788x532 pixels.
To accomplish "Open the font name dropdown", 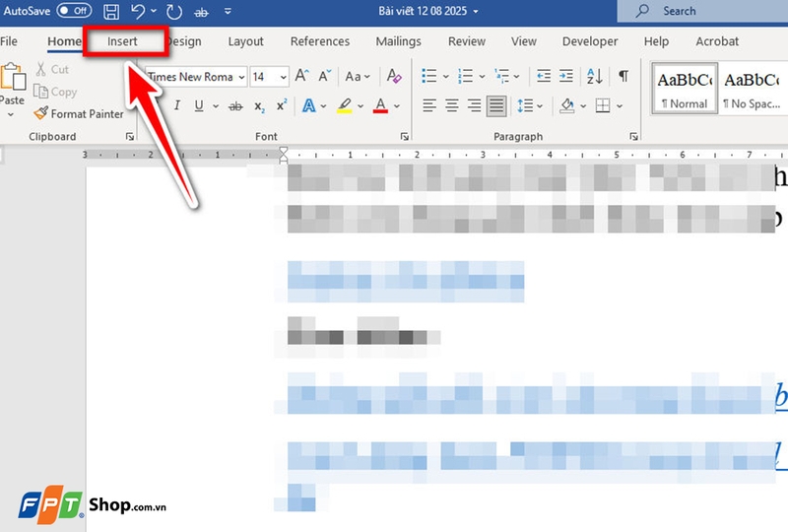I will click(x=241, y=77).
